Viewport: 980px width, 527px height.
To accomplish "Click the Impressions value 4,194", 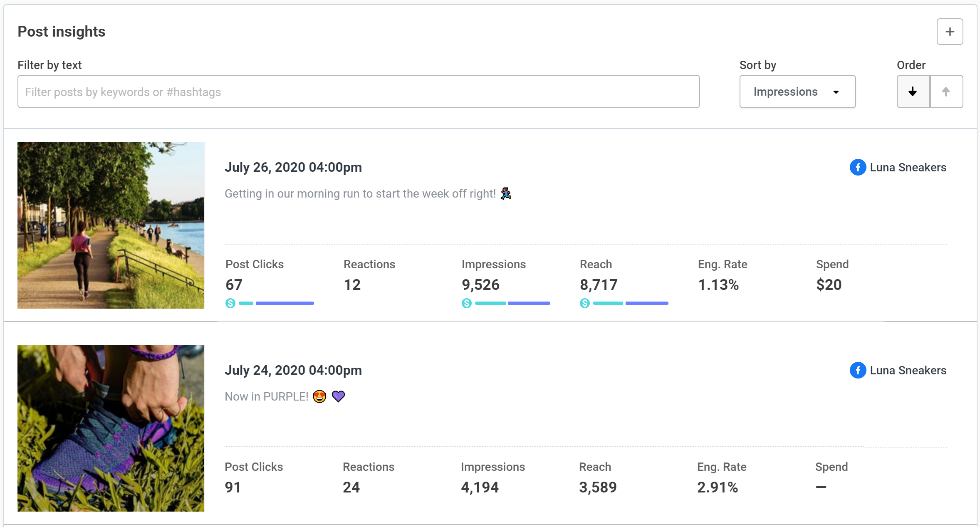I will pyautogui.click(x=480, y=487).
